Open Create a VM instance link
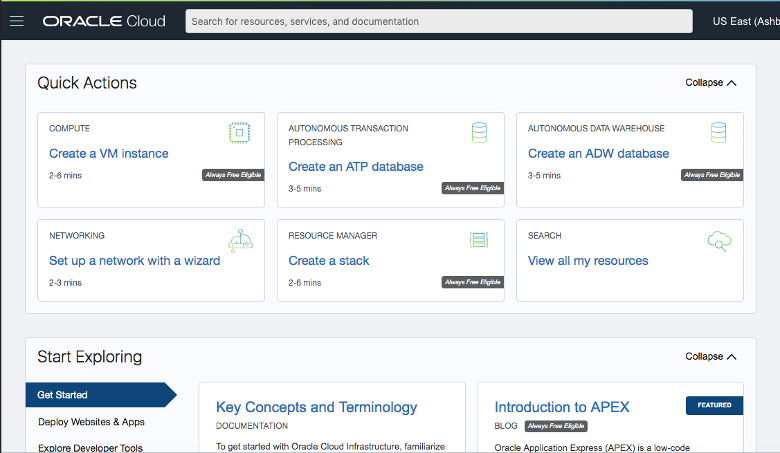Viewport: 780px width, 453px height. click(x=108, y=154)
